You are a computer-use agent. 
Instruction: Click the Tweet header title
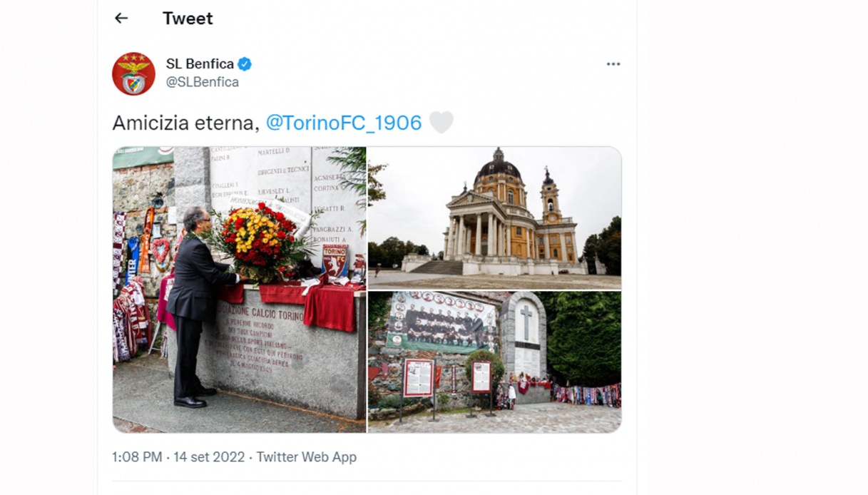[x=188, y=19]
